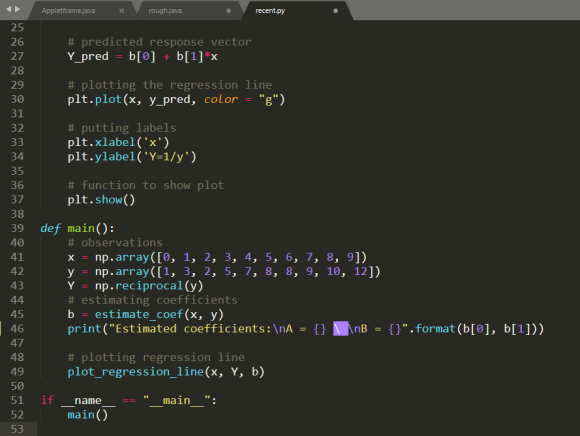Click the 'main()' call on line 52
This screenshot has height=436, width=580.
[88, 415]
